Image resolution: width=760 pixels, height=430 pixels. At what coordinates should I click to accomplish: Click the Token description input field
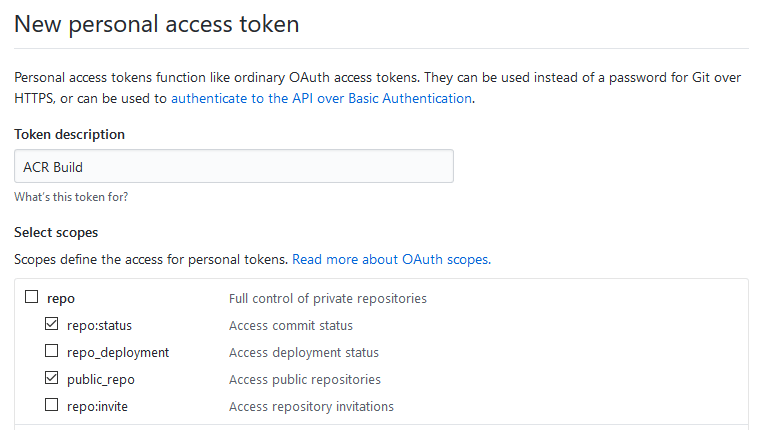[x=233, y=166]
